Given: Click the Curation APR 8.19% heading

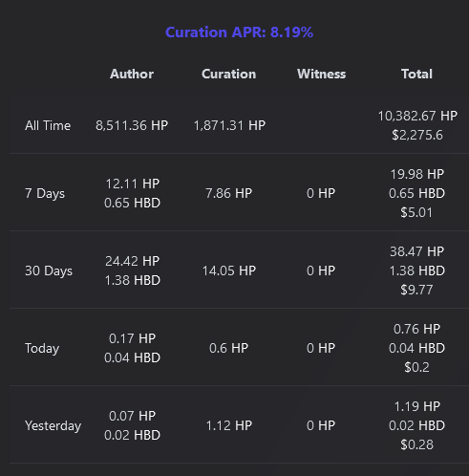Looking at the screenshot, I should 239,32.
